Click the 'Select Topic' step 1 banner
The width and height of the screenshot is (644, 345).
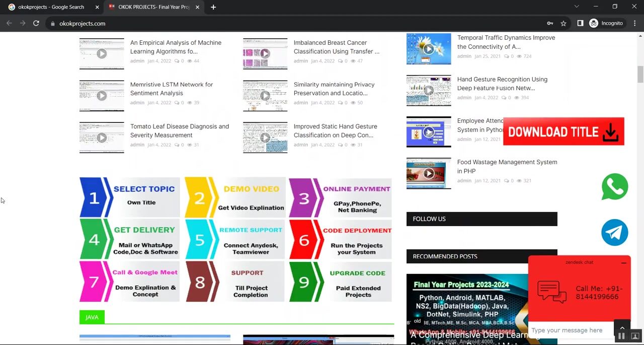(x=130, y=197)
